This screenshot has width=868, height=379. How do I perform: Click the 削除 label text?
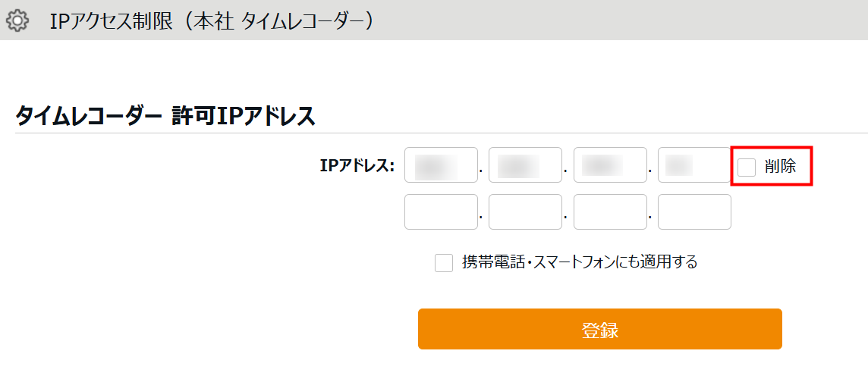point(780,167)
